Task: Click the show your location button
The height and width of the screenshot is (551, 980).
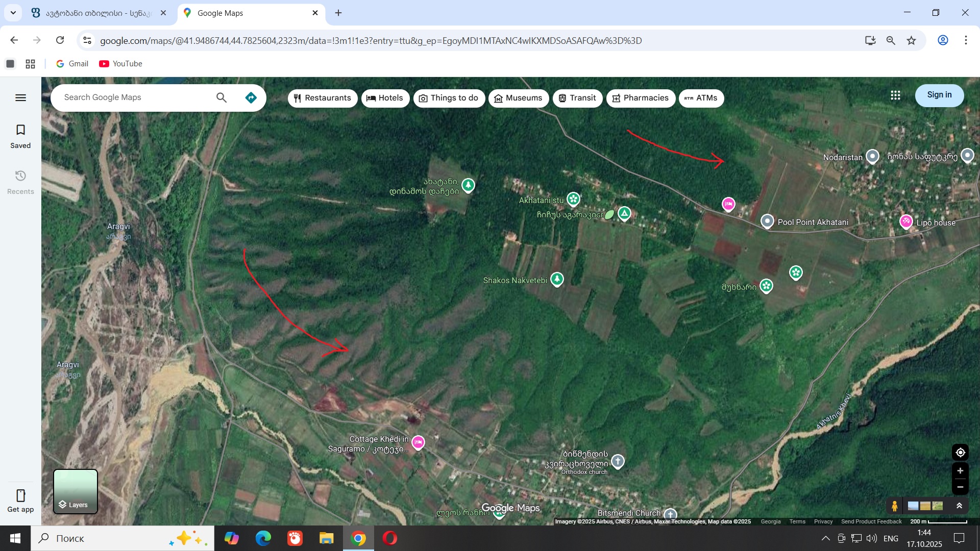Action: pos(960,453)
